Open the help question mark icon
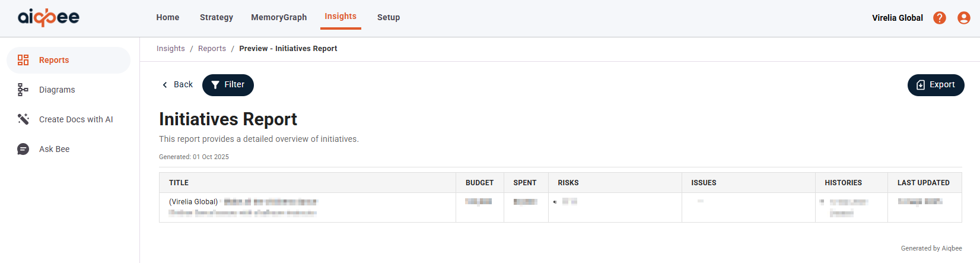The image size is (980, 263). [940, 18]
